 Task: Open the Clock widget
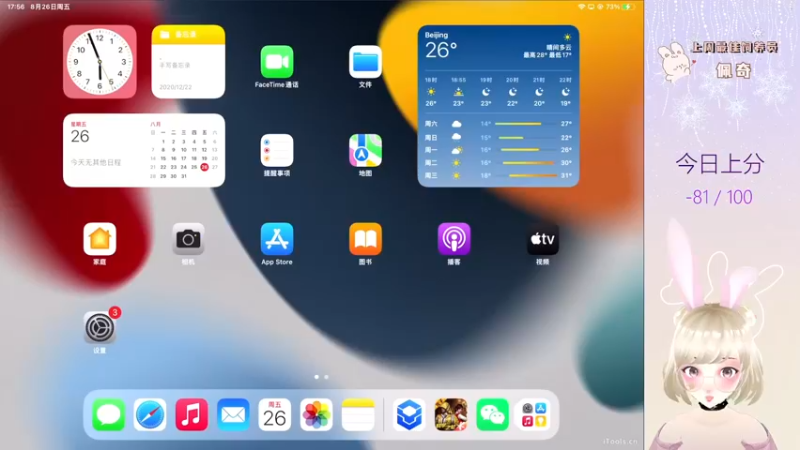click(x=99, y=62)
